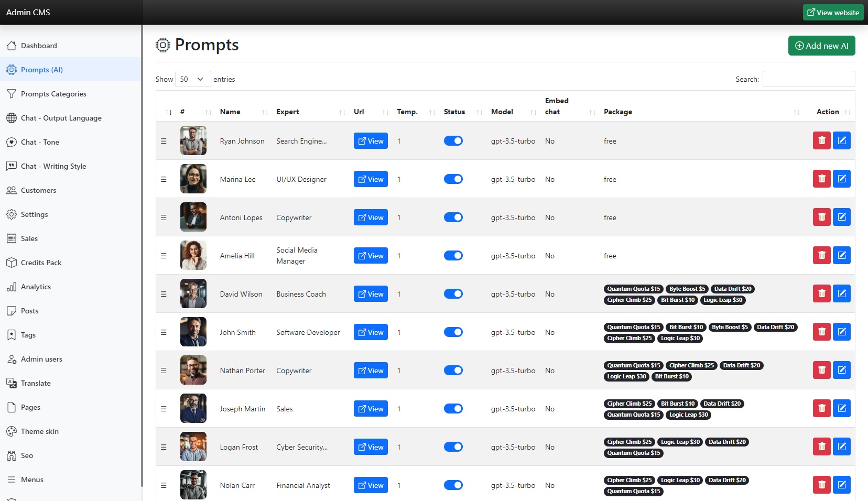Image resolution: width=868 pixels, height=501 pixels.
Task: Click the Settings gear icon in sidebar
Action: pos(12,214)
